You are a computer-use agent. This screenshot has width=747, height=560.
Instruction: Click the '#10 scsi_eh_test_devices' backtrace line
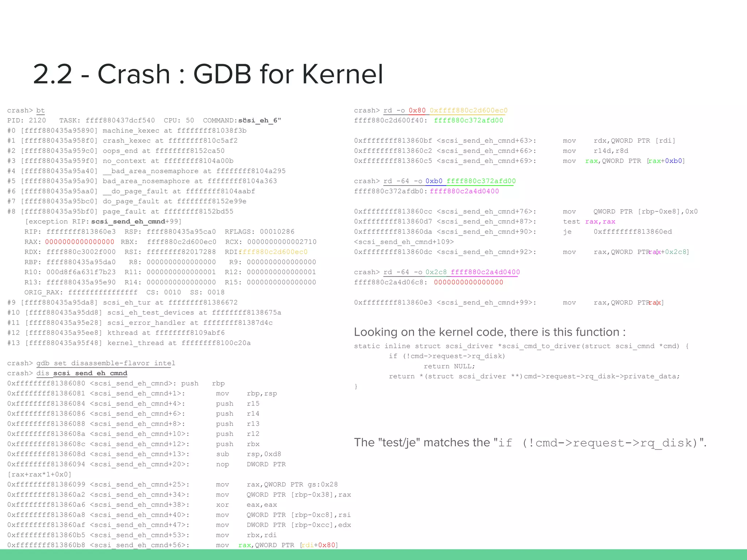144,313
